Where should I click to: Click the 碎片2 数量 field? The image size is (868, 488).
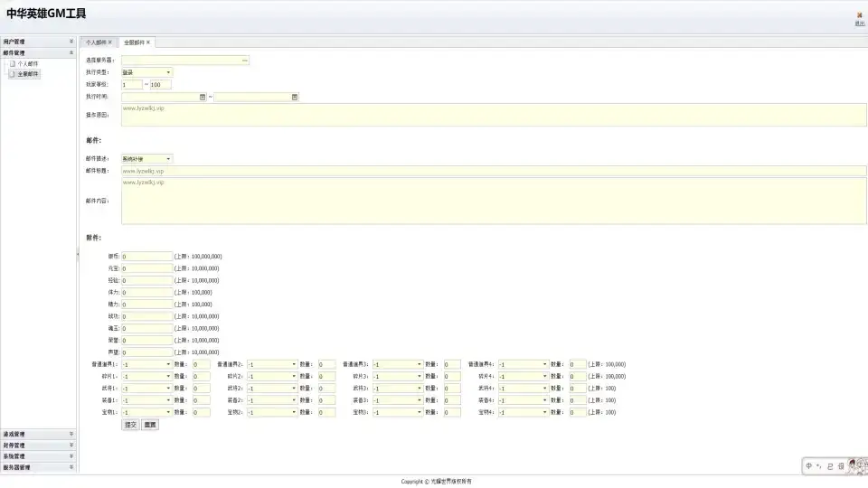click(326, 376)
